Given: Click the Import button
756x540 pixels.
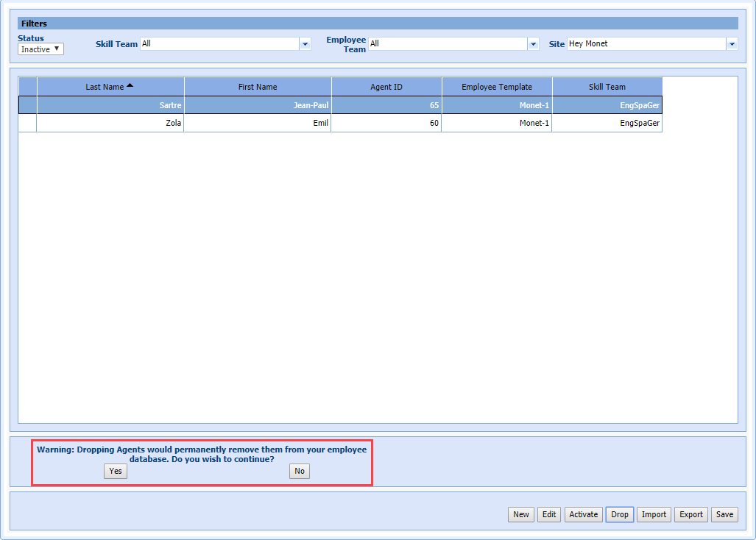Looking at the screenshot, I should coord(654,515).
